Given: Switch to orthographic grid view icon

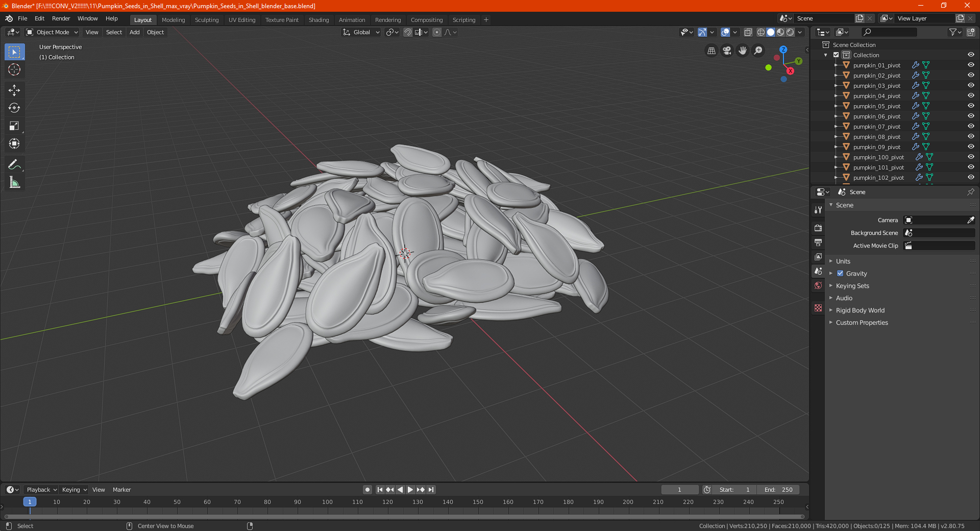Looking at the screenshot, I should click(x=711, y=51).
